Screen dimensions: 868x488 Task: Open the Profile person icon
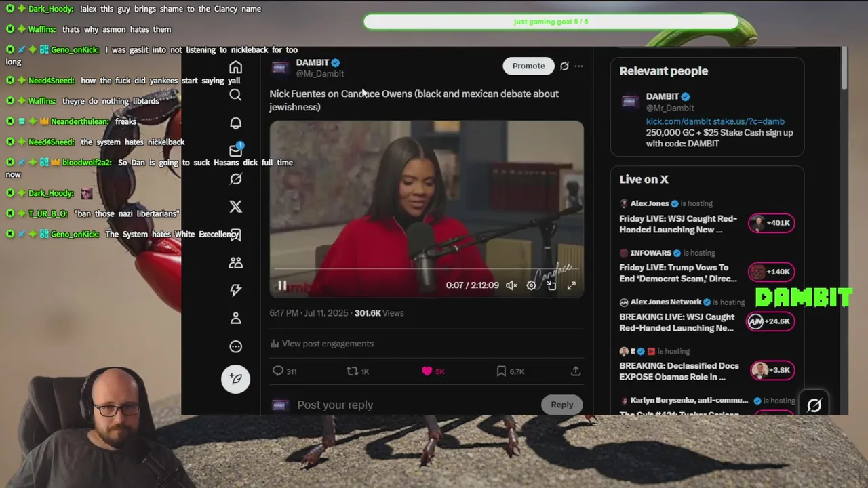pos(235,318)
